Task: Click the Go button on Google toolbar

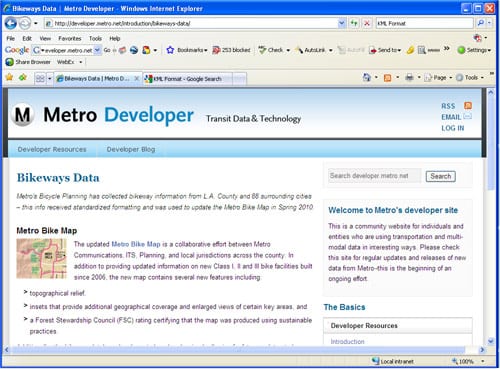Action: click(107, 50)
